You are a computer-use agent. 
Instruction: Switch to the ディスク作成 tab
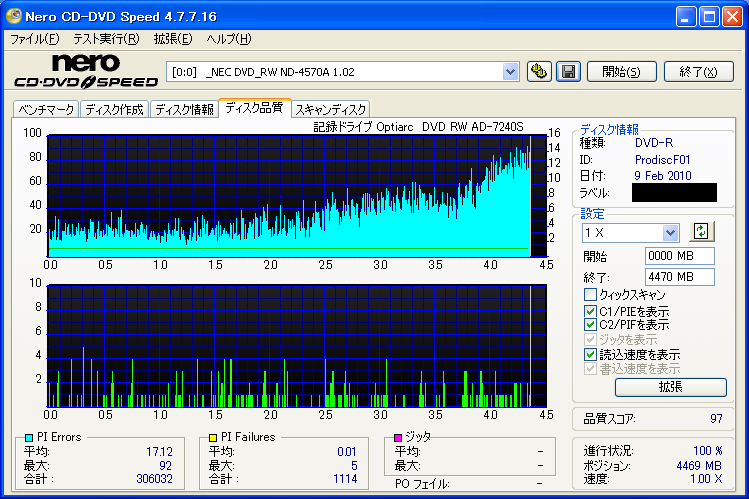click(x=115, y=109)
